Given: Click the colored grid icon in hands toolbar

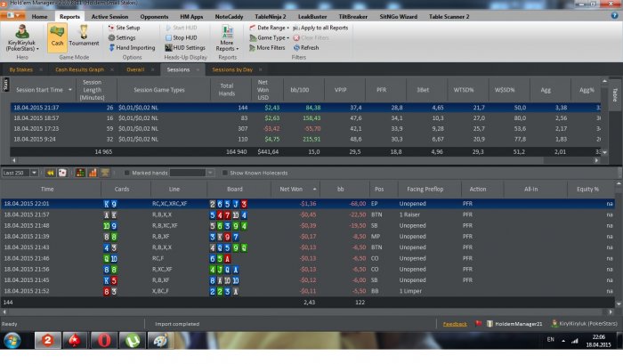Looking at the screenshot, I should tap(80, 173).
